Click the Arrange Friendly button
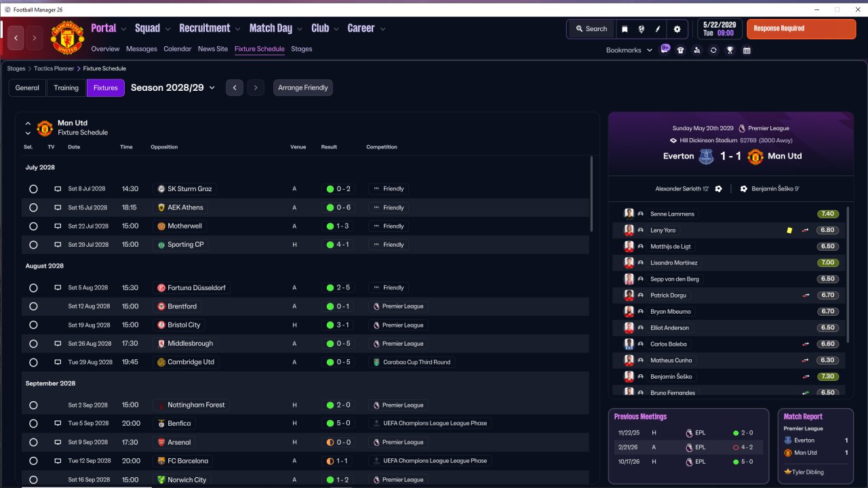This screenshot has height=488, width=868. 303,87
